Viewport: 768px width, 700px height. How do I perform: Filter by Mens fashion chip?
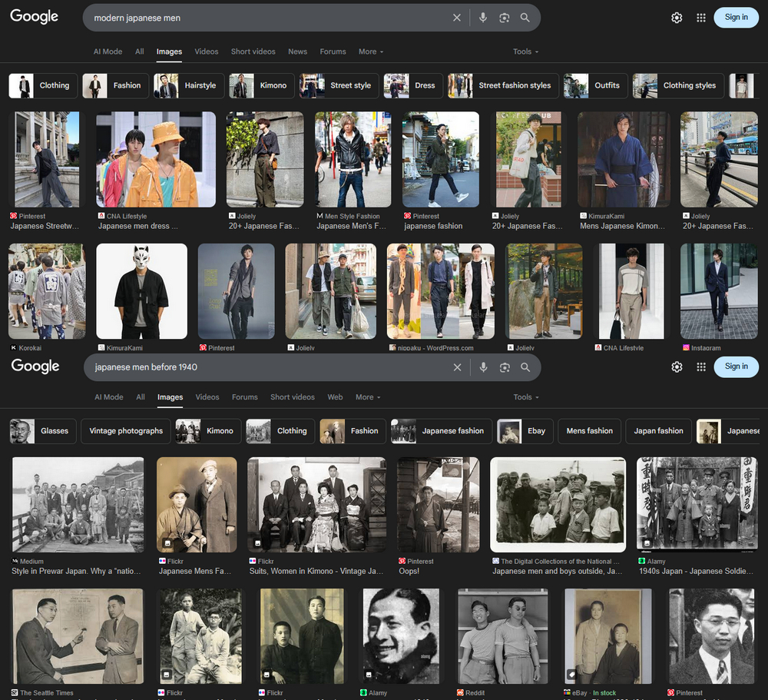pyautogui.click(x=589, y=431)
